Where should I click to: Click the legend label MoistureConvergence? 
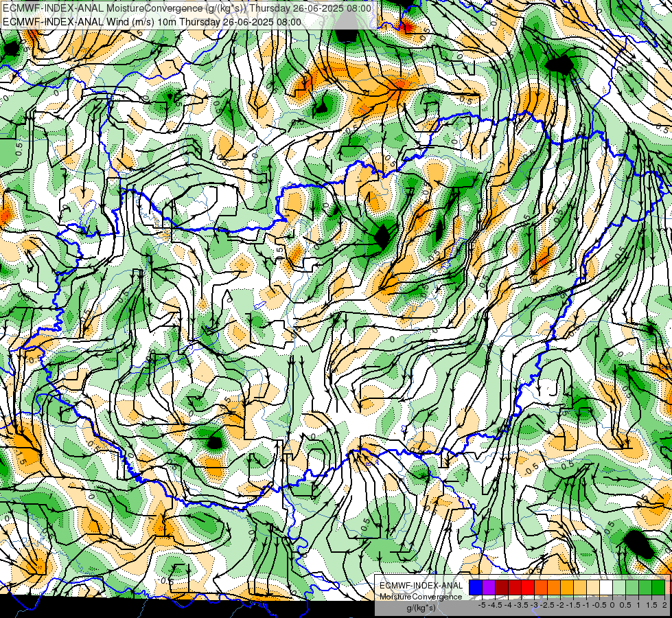(421, 597)
